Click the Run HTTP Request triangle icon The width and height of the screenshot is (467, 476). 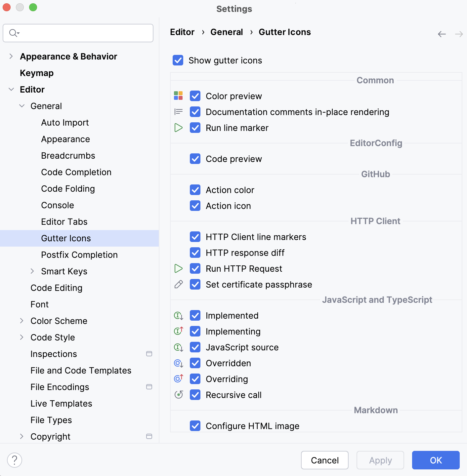[x=178, y=268]
